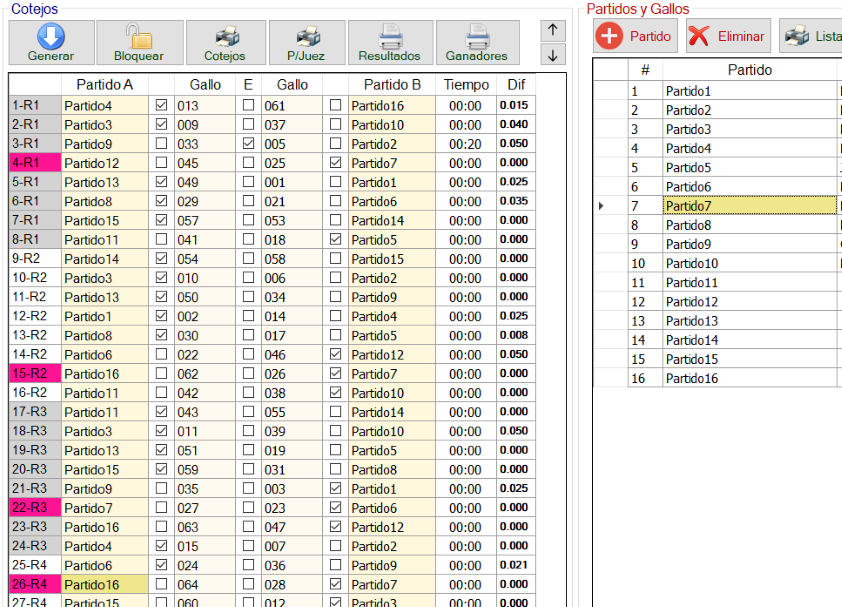Viewport: 842px width, 607px height.
Task: Select the pink 22-R3 row label
Action: coord(35,508)
